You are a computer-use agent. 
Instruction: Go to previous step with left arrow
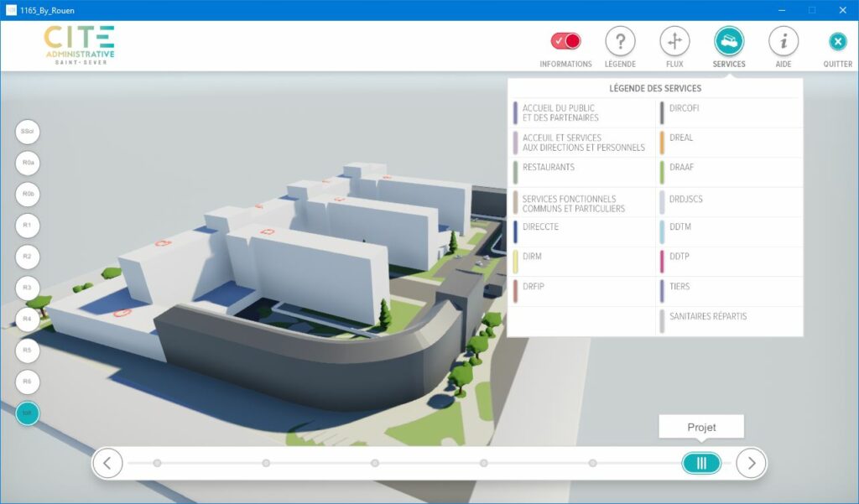107,462
